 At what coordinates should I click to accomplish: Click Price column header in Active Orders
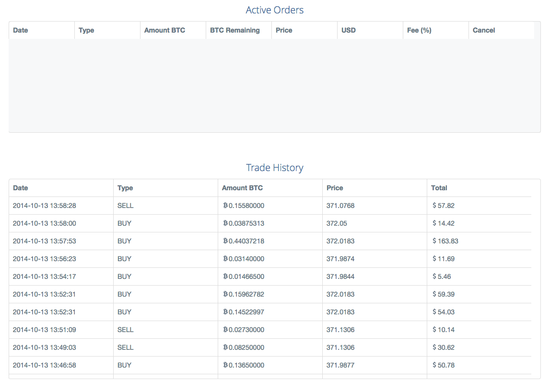coord(284,30)
